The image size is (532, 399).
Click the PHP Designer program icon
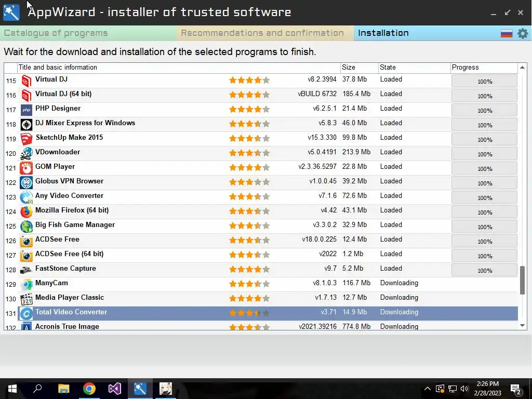pos(26,110)
